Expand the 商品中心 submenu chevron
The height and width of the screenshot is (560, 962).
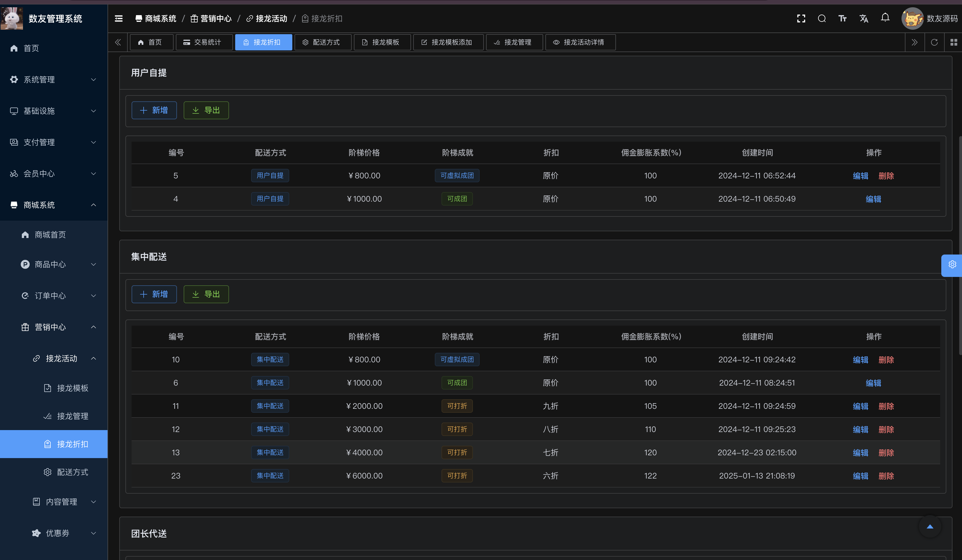point(94,264)
